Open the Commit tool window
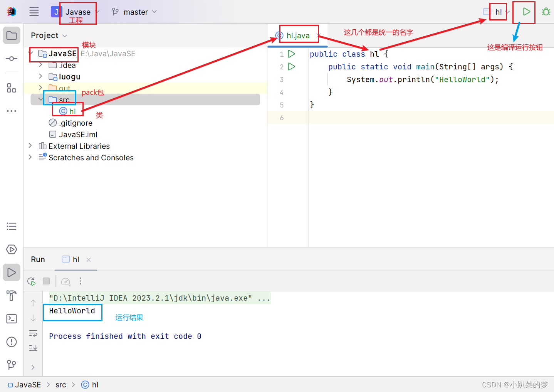The image size is (554, 392). click(x=12, y=59)
